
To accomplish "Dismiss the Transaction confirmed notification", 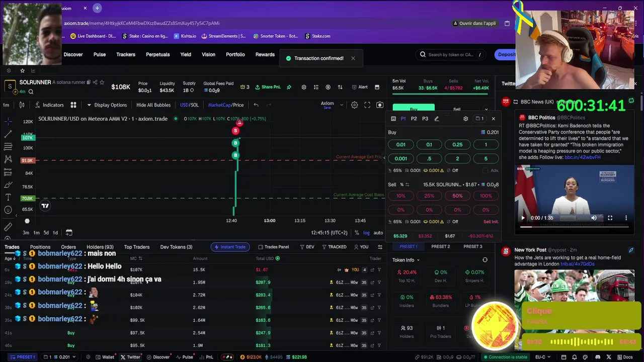I will (x=353, y=58).
